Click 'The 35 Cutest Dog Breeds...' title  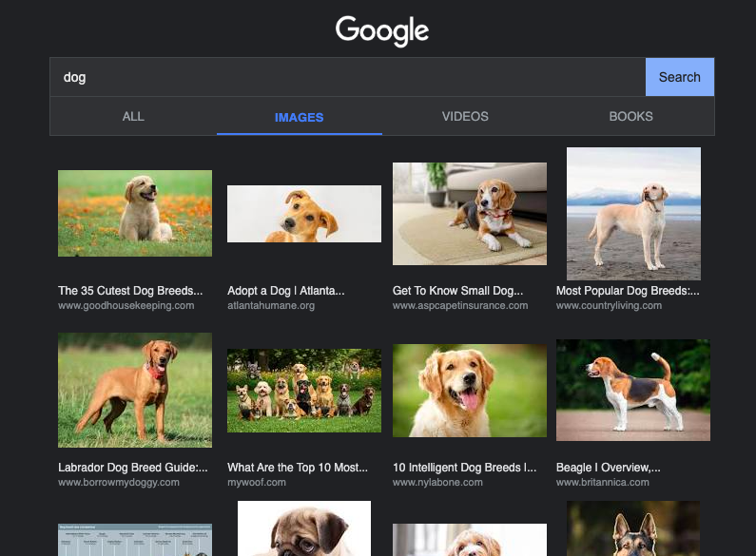pos(130,291)
